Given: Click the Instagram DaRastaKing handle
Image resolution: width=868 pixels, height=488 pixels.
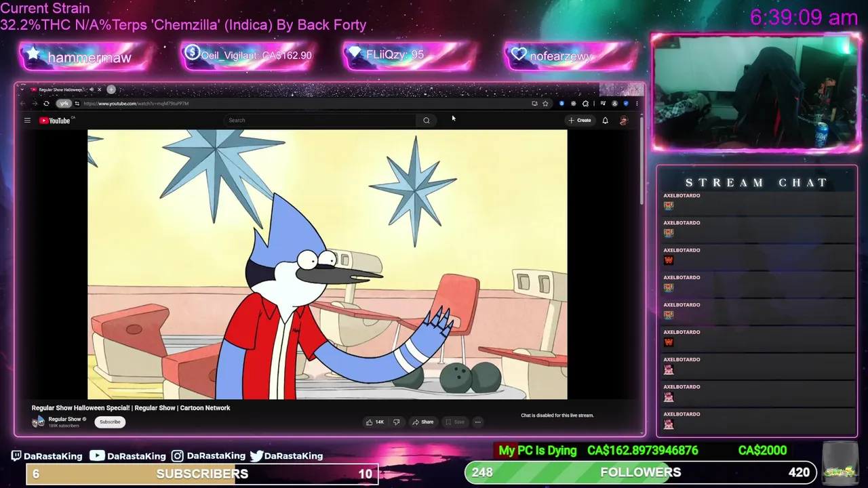Looking at the screenshot, I should pyautogui.click(x=209, y=456).
